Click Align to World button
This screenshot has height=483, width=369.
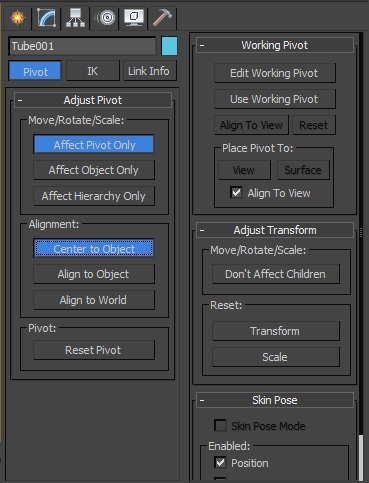[94, 300]
